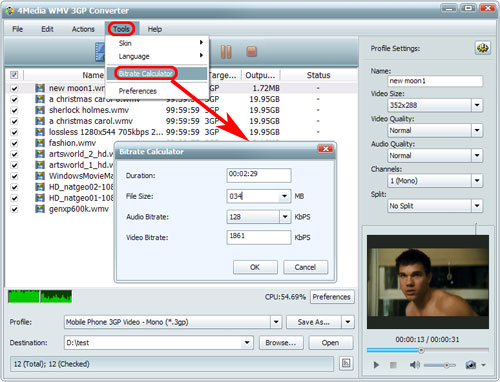Click the log view icon beside status bar
The height and width of the screenshot is (382, 500).
click(x=346, y=363)
